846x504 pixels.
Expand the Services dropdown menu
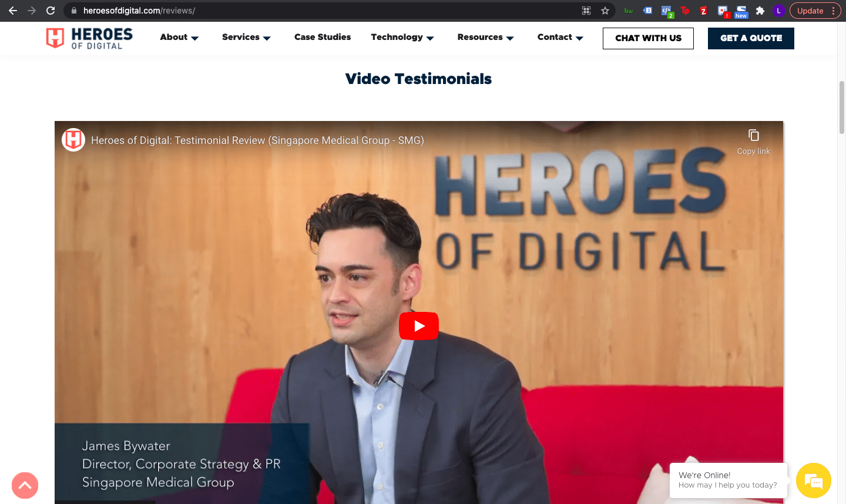[x=246, y=37]
